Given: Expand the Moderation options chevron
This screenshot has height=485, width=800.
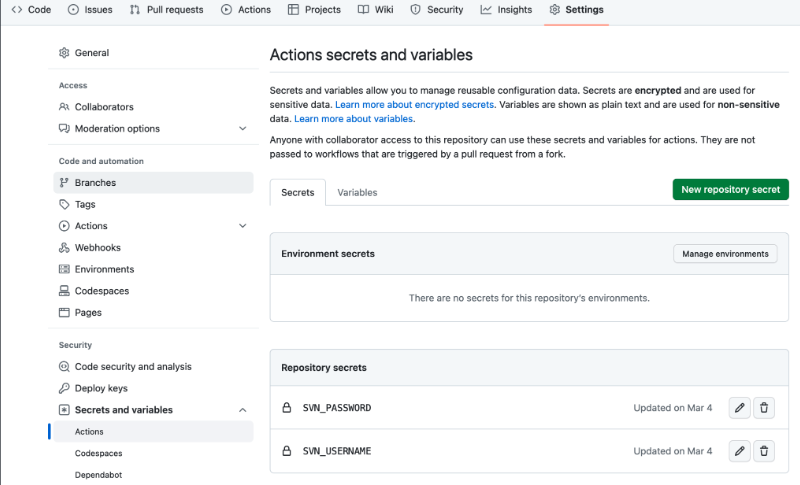Looking at the screenshot, I should pyautogui.click(x=242, y=129).
